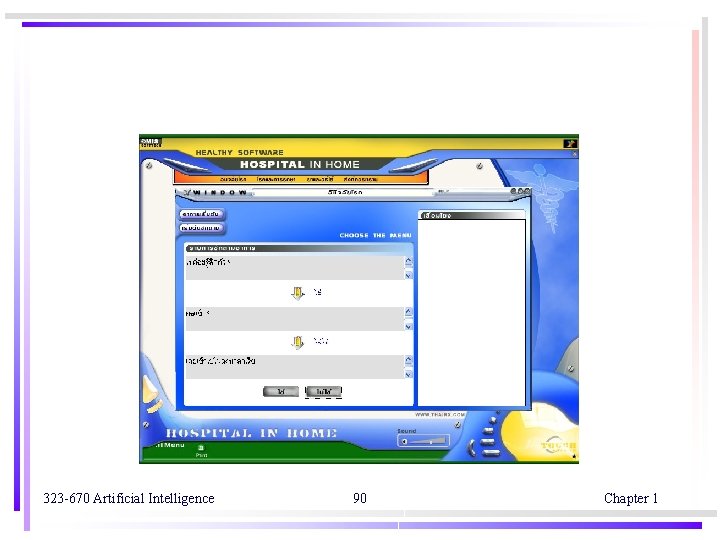
Task: Click the top white bar button beside the handset
Action: (488, 431)
